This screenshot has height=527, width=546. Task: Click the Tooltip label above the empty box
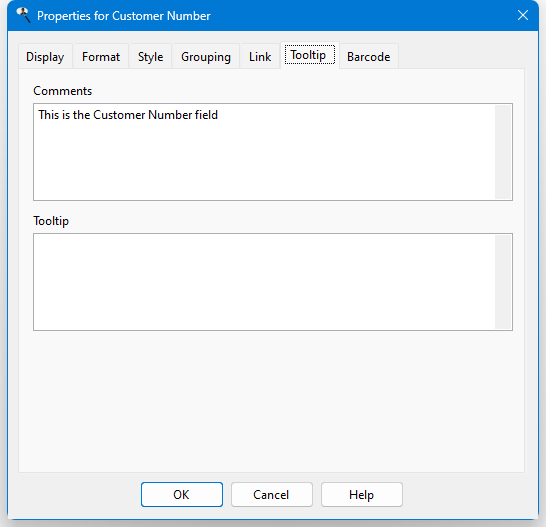coord(51,221)
